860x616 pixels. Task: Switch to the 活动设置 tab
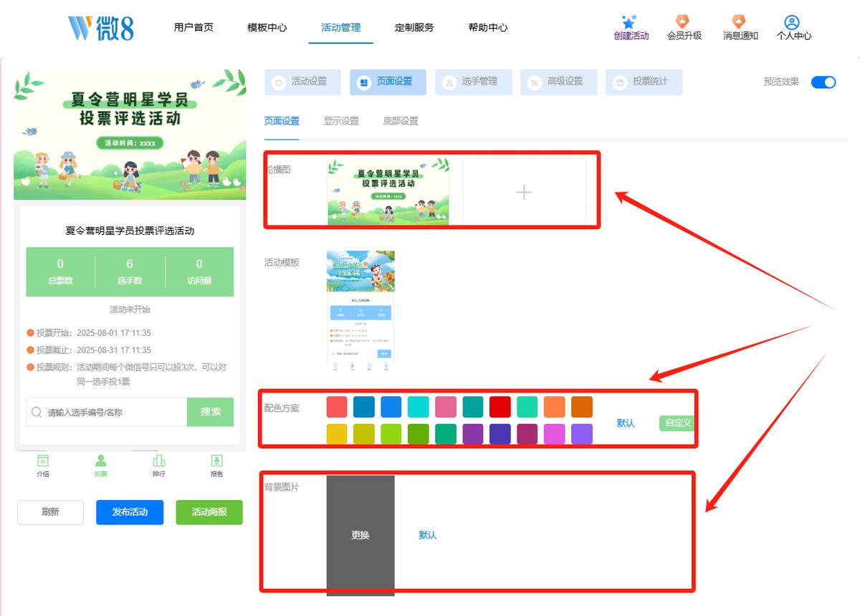302,82
